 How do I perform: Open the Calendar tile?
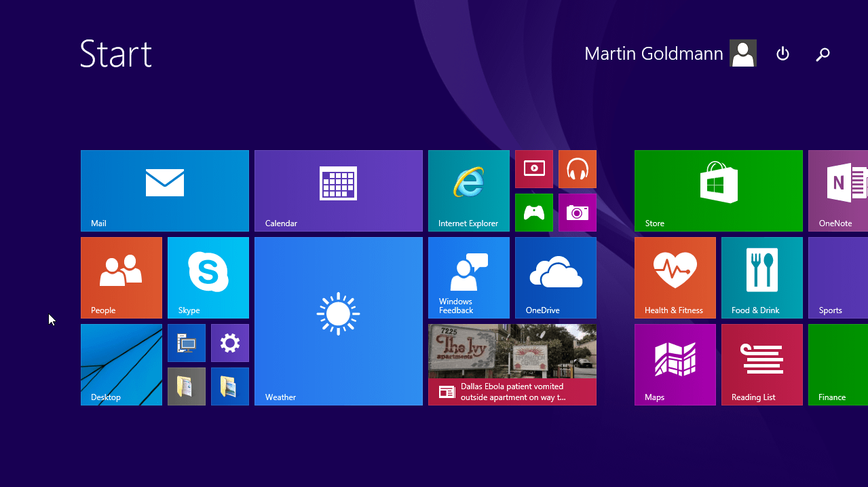click(x=338, y=190)
